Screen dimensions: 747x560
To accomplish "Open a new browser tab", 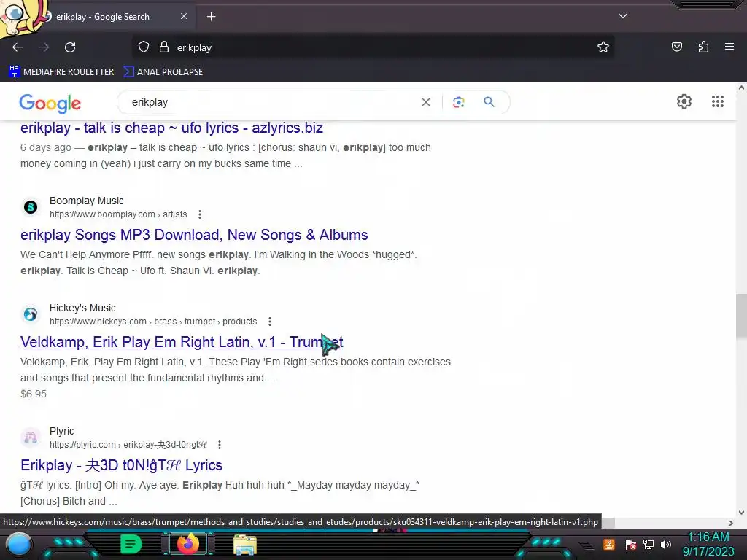I will point(211,17).
